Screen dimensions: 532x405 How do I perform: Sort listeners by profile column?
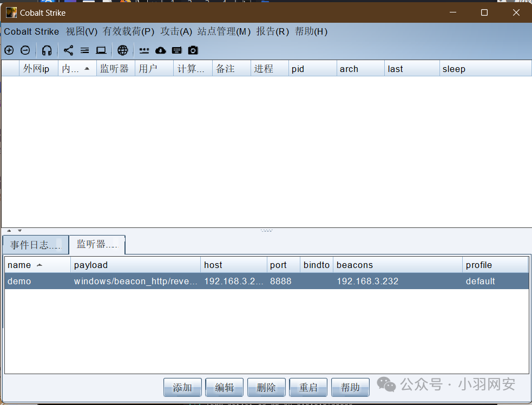click(x=495, y=265)
